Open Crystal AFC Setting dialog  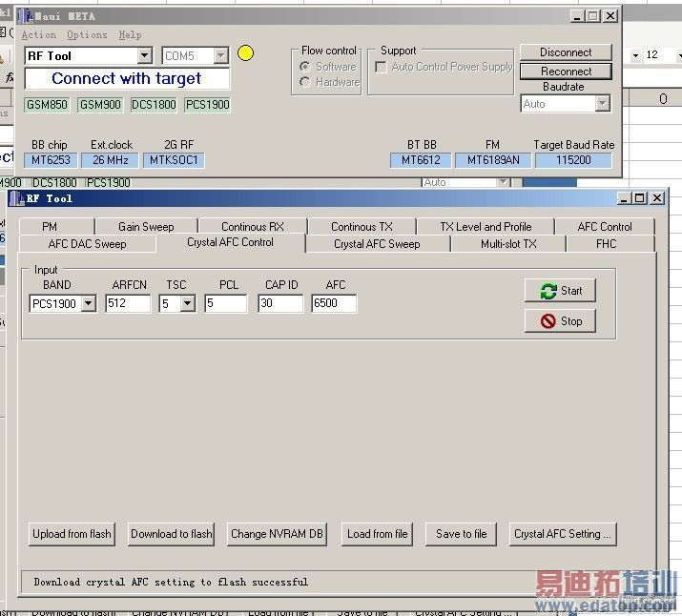click(x=563, y=534)
